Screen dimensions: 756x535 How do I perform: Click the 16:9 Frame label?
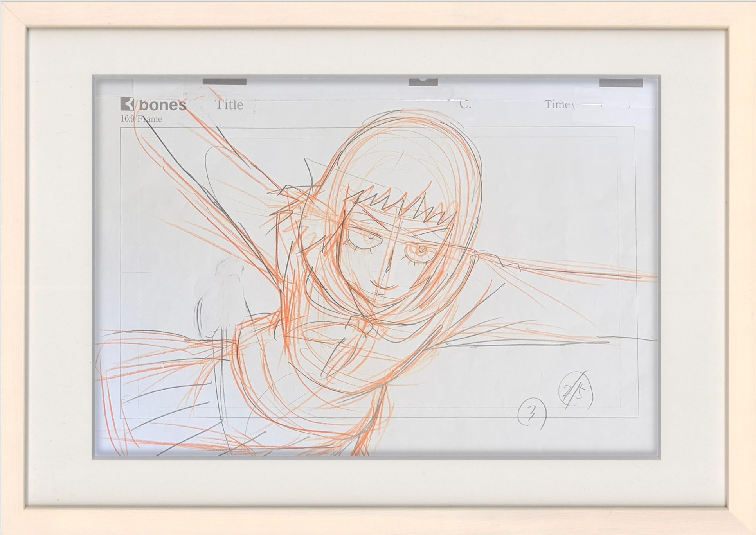tap(141, 119)
